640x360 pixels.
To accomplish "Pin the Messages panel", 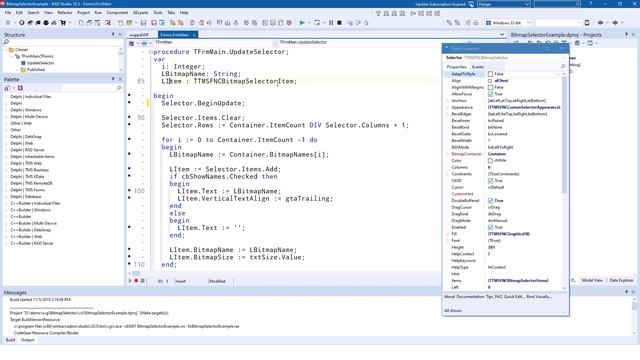I will [627, 292].
